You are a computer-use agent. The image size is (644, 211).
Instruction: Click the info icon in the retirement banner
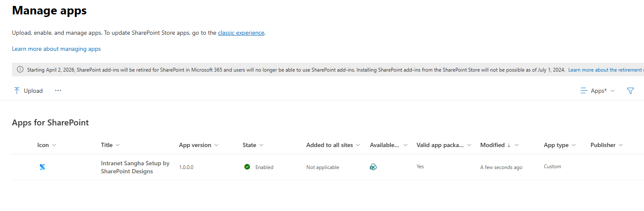coord(20,69)
